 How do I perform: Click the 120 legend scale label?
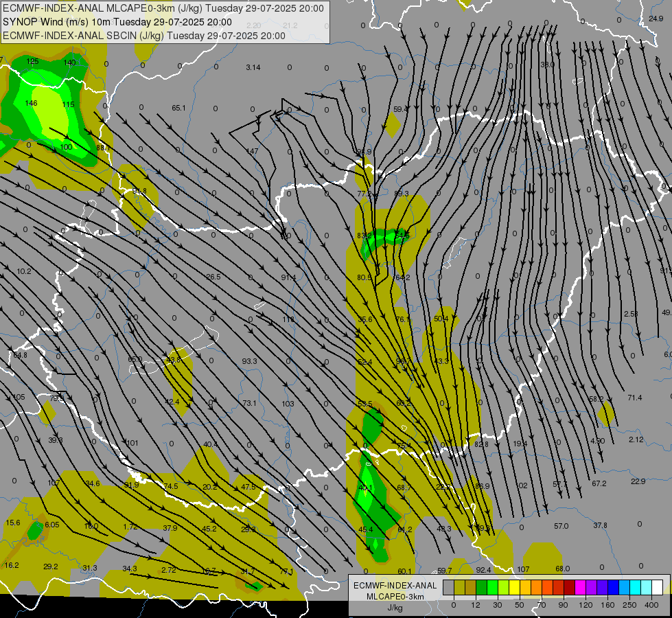(586, 605)
